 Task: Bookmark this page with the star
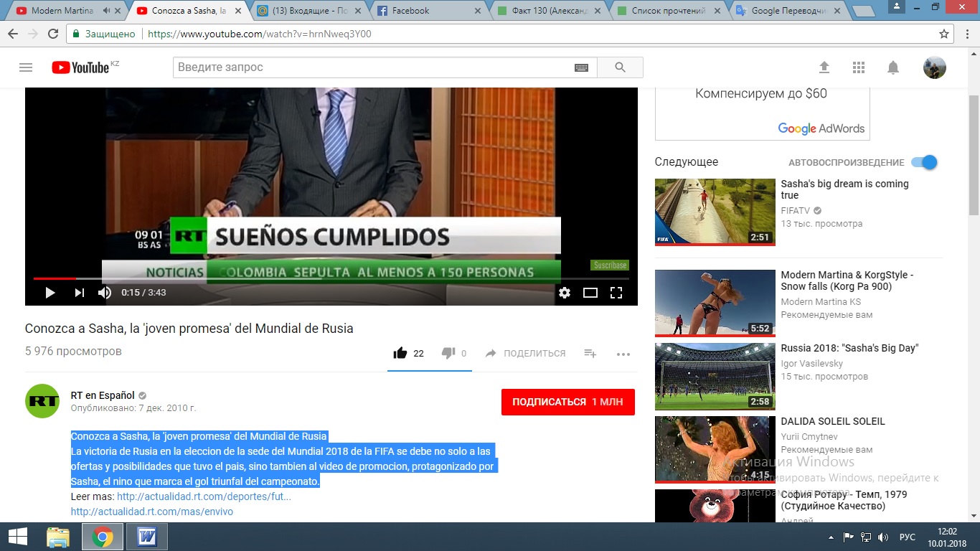tap(944, 34)
